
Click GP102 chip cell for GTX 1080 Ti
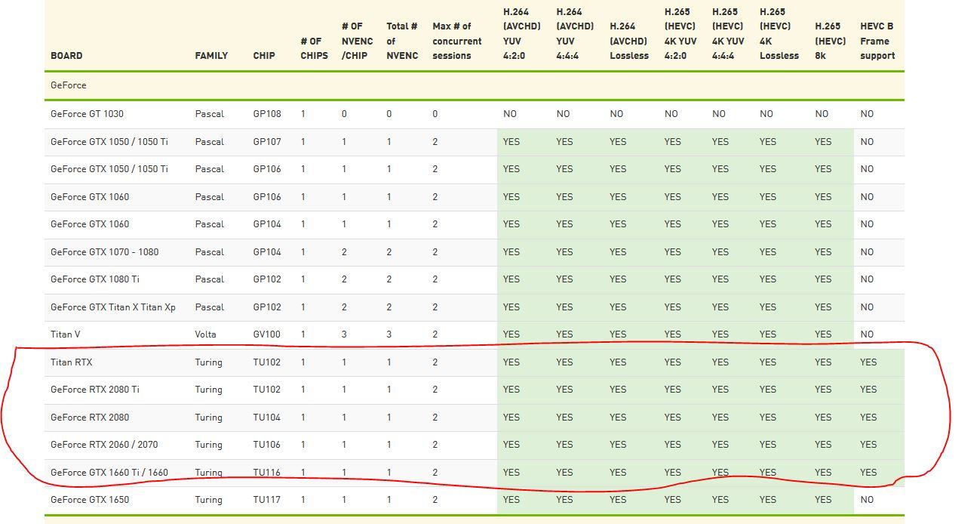click(x=267, y=279)
